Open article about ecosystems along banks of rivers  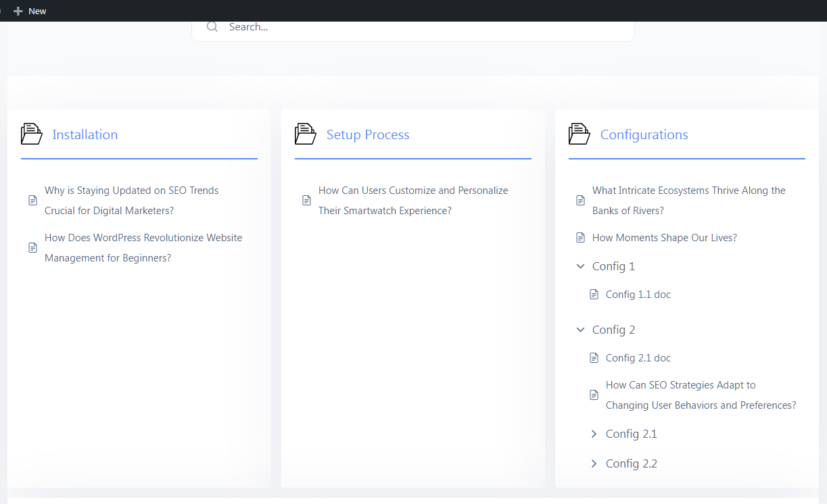[x=689, y=201]
